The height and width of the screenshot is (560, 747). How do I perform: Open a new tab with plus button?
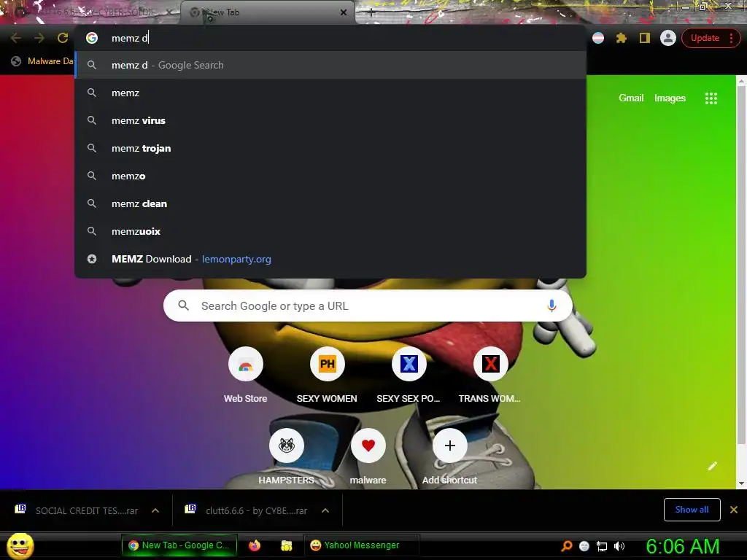(x=371, y=12)
